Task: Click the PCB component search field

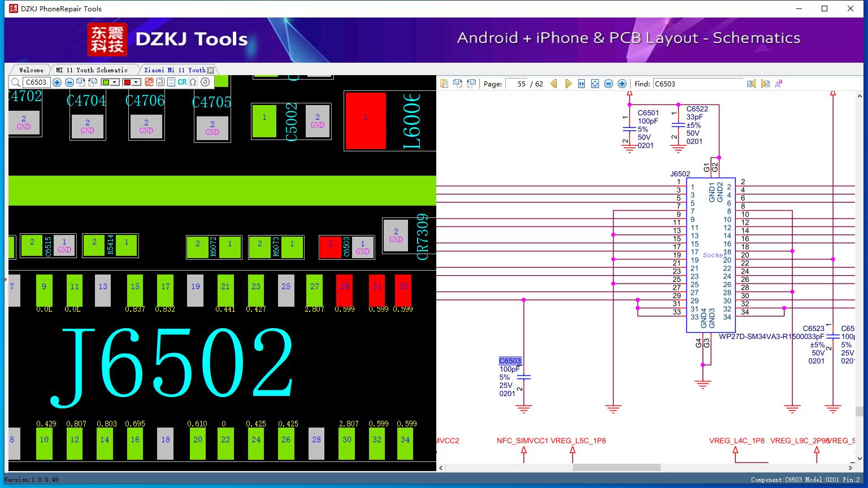Action: click(x=37, y=82)
